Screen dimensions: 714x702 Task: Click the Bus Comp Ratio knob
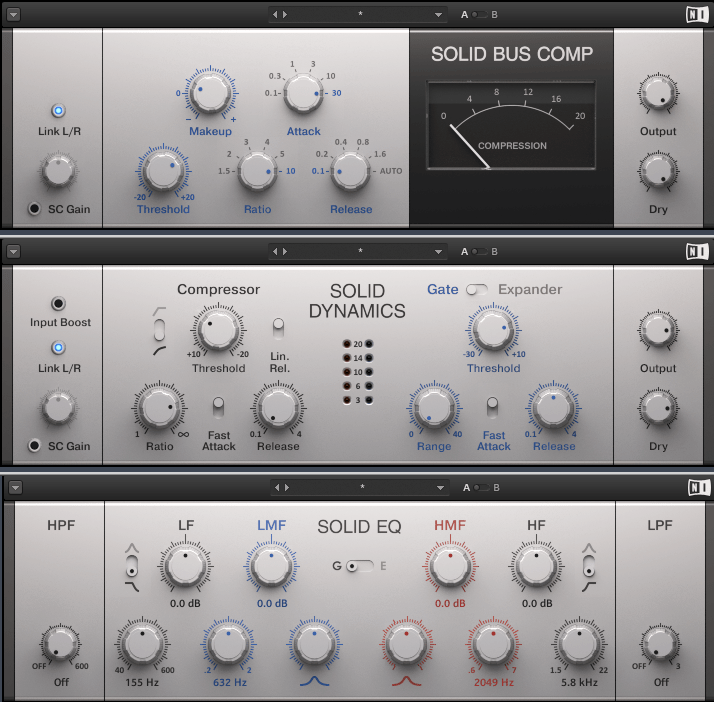tap(257, 171)
